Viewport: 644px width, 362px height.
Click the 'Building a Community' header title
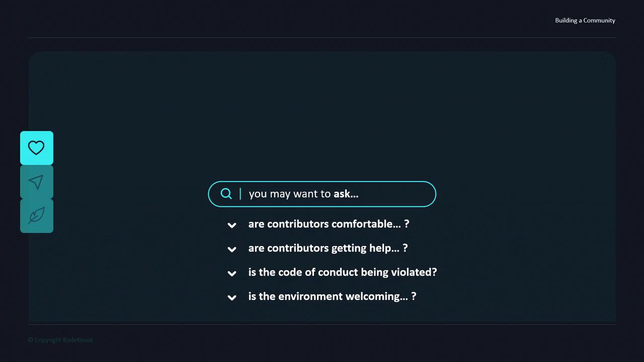point(585,21)
